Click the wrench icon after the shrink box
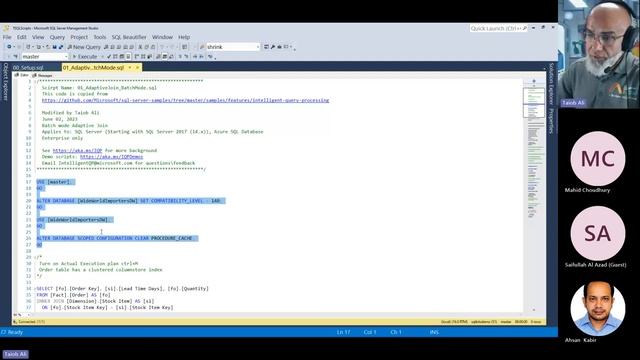 273,47
